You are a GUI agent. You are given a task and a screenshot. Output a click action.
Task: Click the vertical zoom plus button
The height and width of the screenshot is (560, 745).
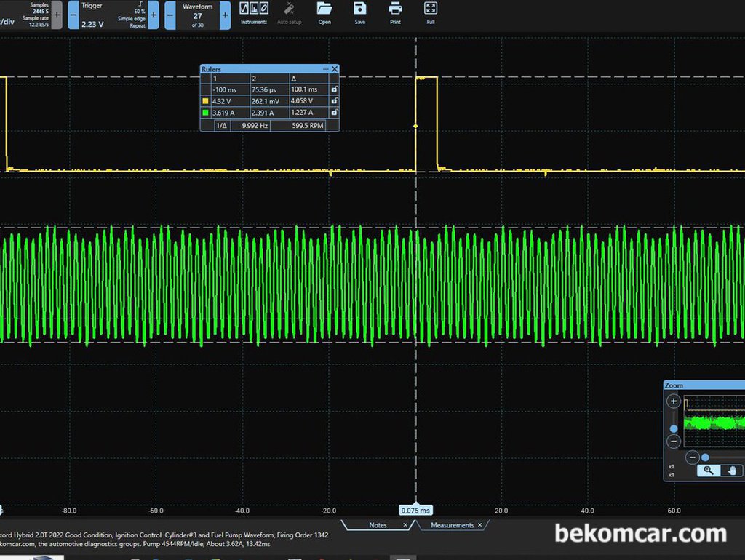pyautogui.click(x=673, y=401)
